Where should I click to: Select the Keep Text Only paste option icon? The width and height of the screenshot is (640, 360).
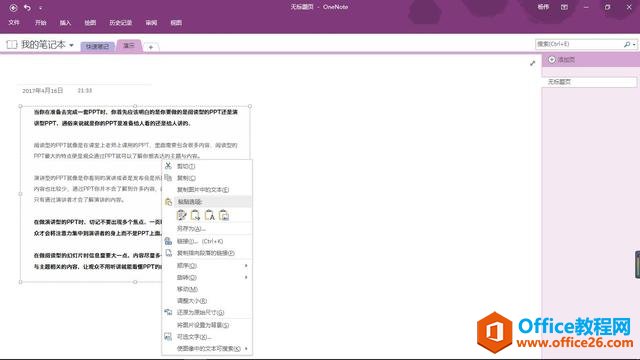pyautogui.click(x=210, y=215)
